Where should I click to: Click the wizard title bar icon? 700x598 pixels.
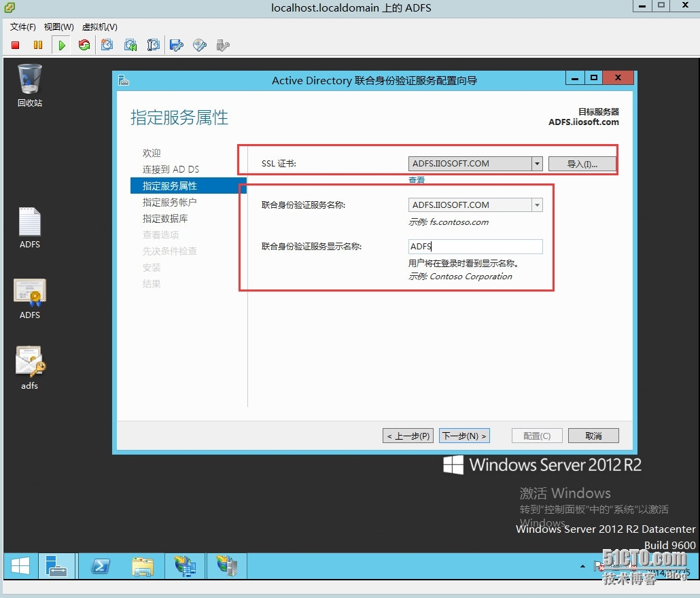point(124,80)
